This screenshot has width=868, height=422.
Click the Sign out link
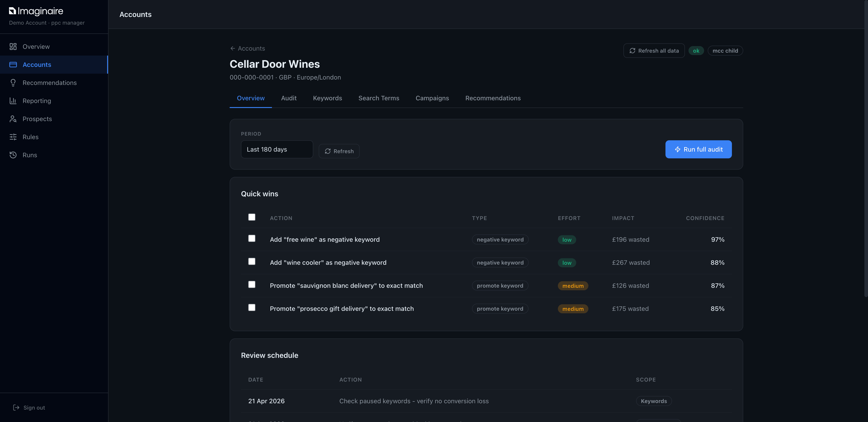click(x=29, y=408)
